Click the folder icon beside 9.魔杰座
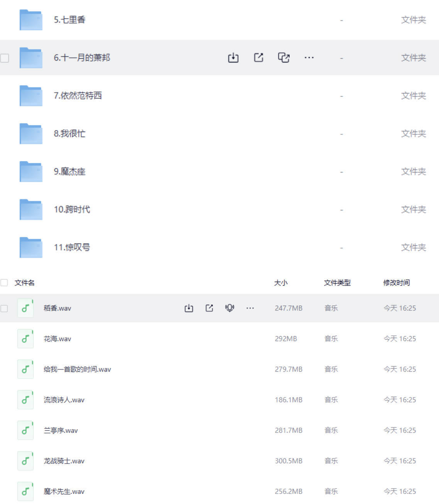 click(30, 171)
